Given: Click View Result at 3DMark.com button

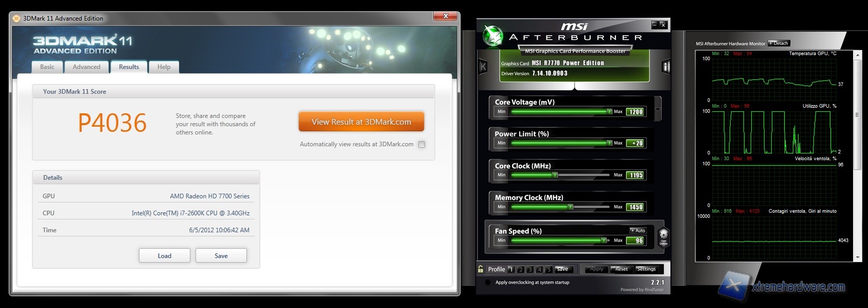Looking at the screenshot, I should click(361, 122).
